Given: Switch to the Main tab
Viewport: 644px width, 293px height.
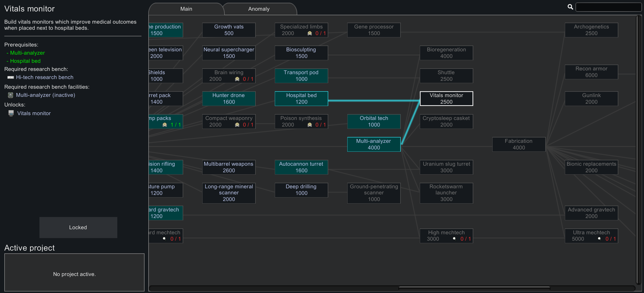Looking at the screenshot, I should click(186, 9).
